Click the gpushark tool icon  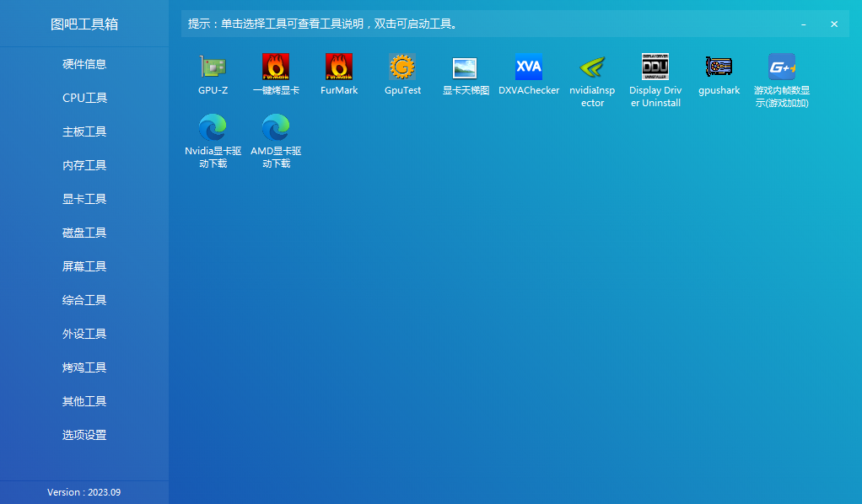coord(719,67)
